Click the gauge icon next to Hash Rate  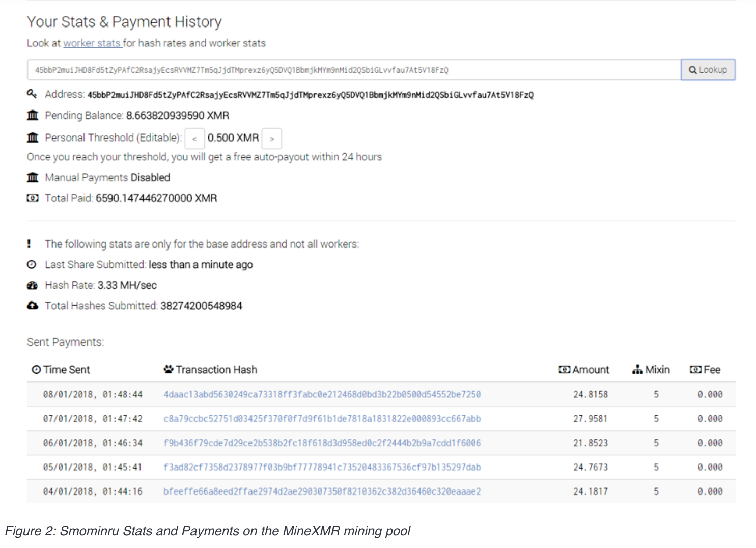pos(32,285)
